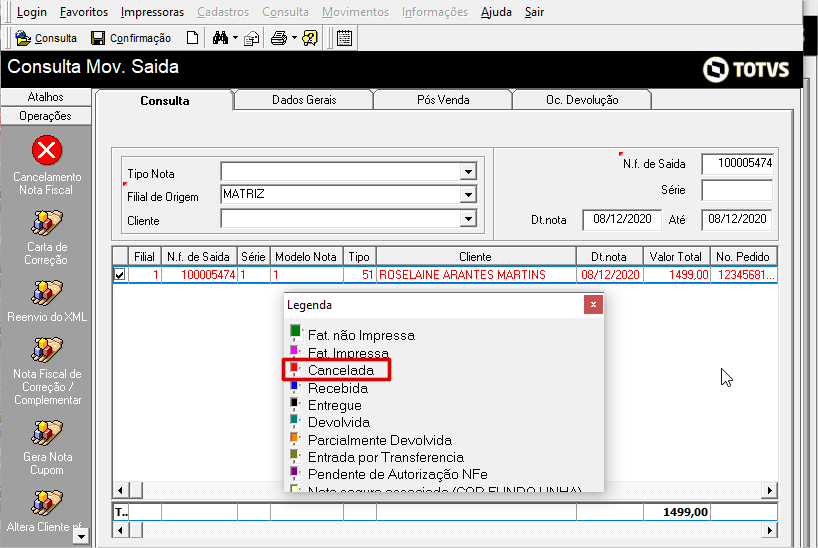Click magenta Fat. Impressa swatch
This screenshot has width=818, height=548.
pos(295,350)
